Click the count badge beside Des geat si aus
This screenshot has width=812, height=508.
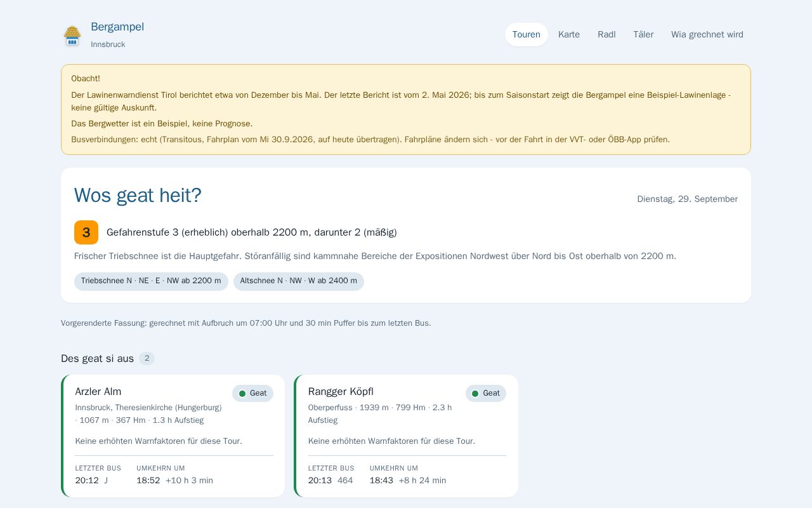pyautogui.click(x=147, y=359)
